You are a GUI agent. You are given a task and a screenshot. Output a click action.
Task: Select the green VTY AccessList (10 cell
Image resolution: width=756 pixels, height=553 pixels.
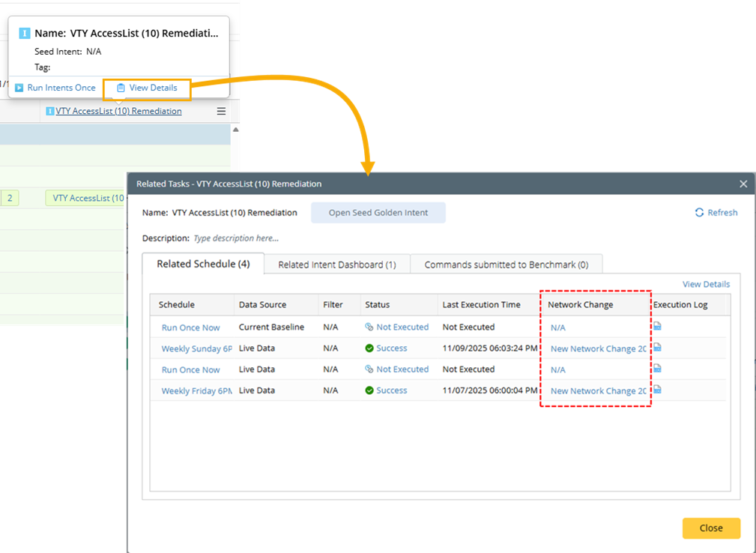[x=85, y=198]
